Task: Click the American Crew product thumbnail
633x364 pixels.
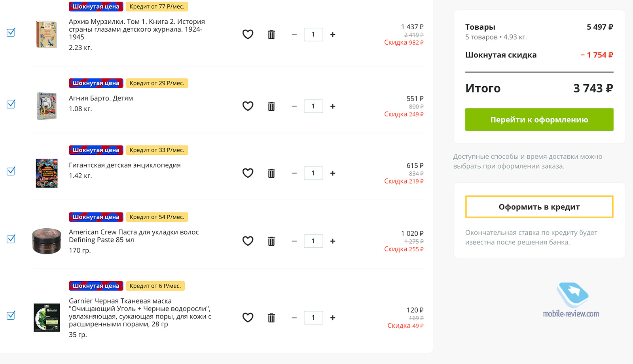Action: [x=47, y=241]
